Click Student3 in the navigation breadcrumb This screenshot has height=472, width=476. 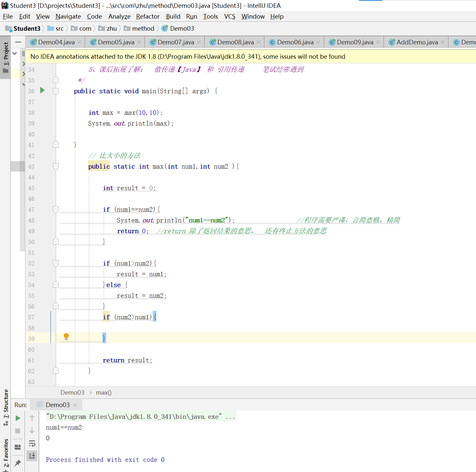point(23,28)
